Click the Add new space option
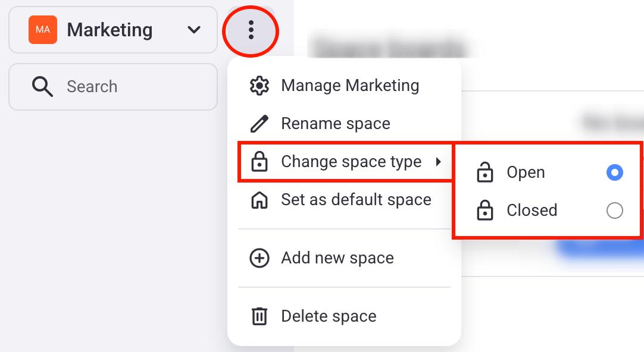 point(337,258)
